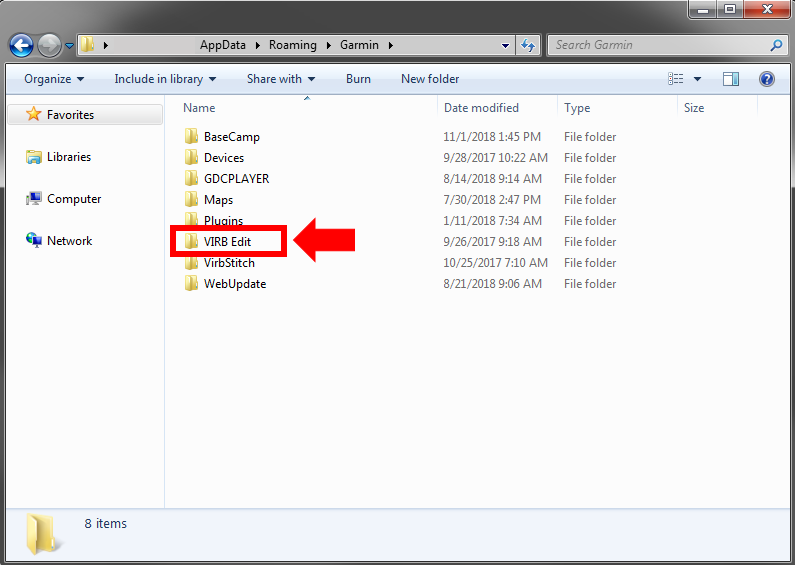Open the address bar history dropdown

point(505,46)
